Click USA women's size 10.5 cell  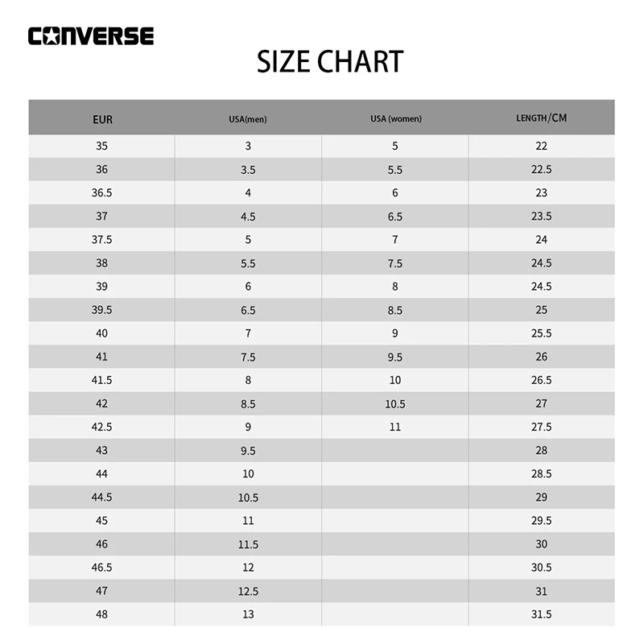point(395,403)
